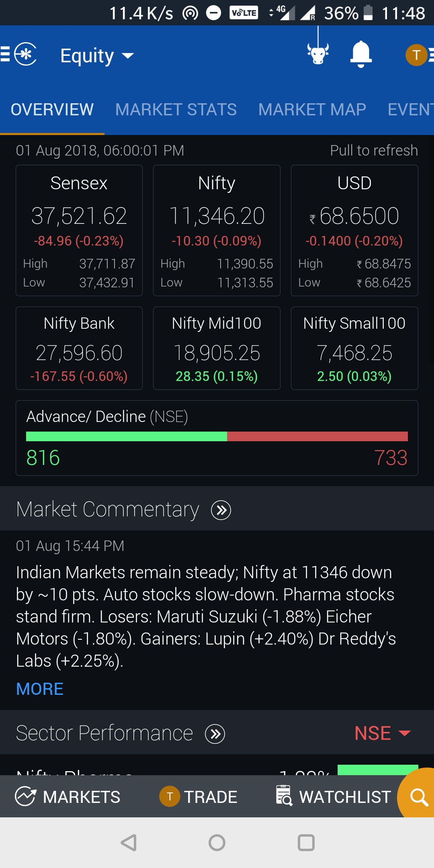Switch to Market Stats tab
434x868 pixels.
pos(176,110)
